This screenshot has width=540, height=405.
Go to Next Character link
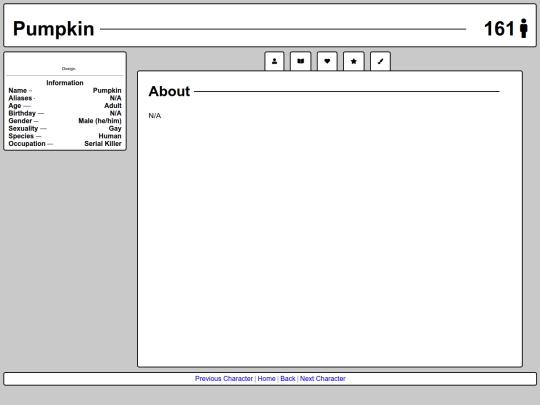(323, 378)
